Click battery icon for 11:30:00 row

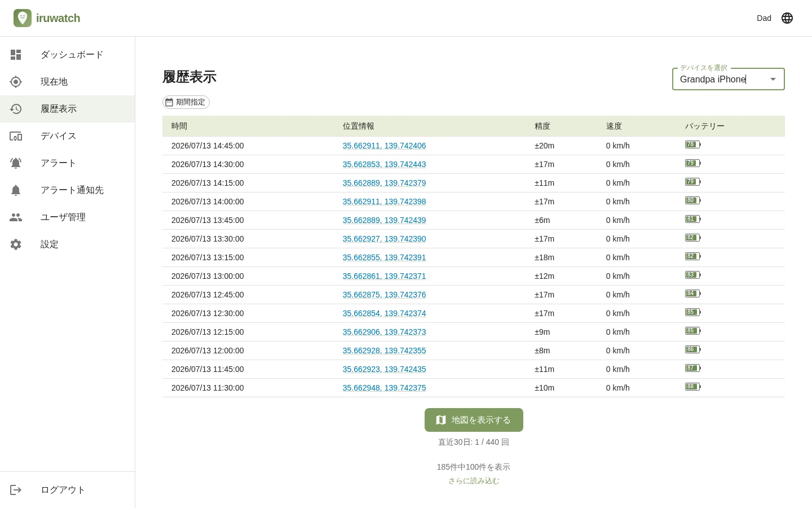click(693, 387)
